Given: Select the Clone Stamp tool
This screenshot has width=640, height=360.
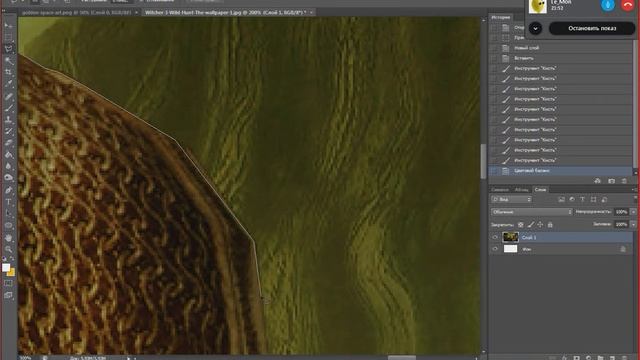Looking at the screenshot, I should click(8, 120).
